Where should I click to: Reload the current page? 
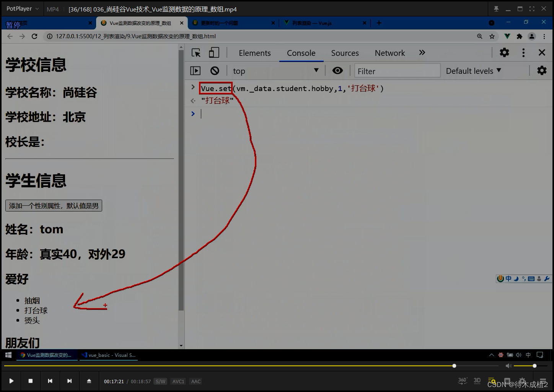[34, 36]
